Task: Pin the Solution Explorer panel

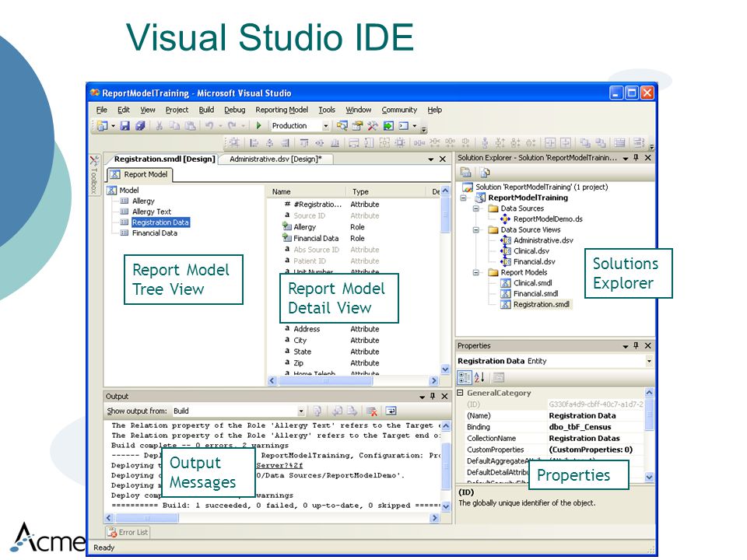Action: tap(636, 158)
